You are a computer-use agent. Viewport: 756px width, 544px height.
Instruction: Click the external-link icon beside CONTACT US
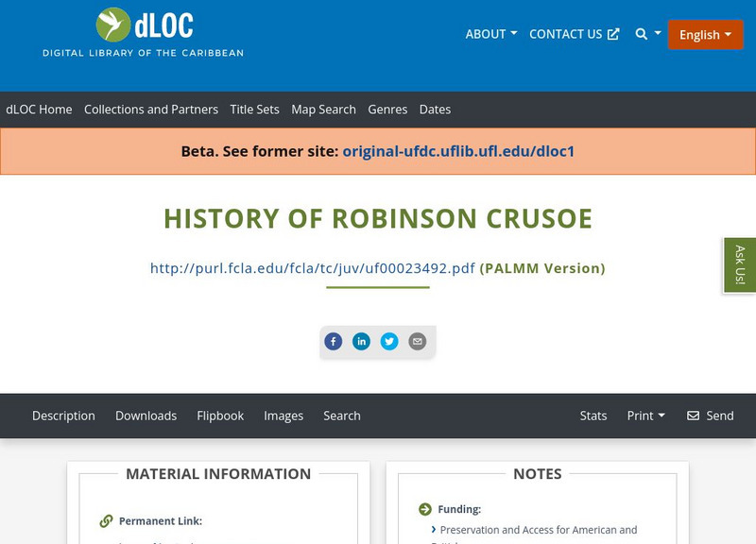tap(615, 33)
